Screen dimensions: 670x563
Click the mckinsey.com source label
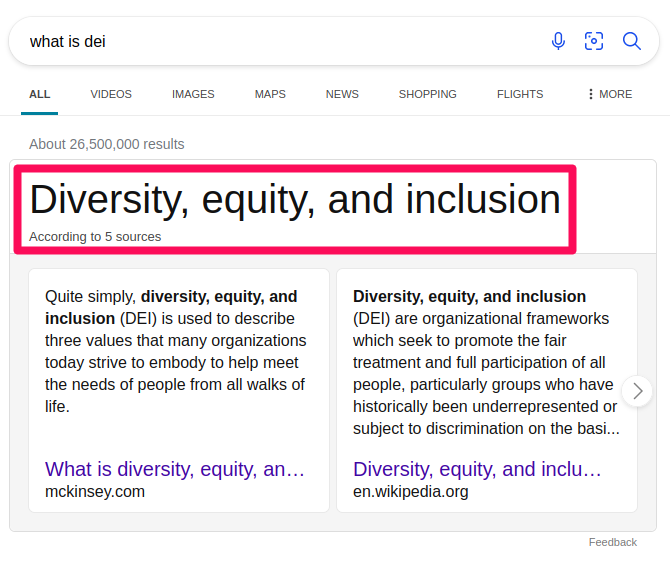coord(95,491)
